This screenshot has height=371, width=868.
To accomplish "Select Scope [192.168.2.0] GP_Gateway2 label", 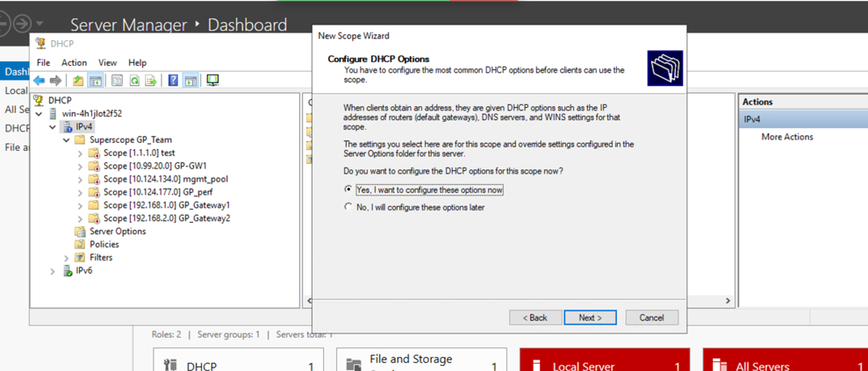I will (x=167, y=218).
